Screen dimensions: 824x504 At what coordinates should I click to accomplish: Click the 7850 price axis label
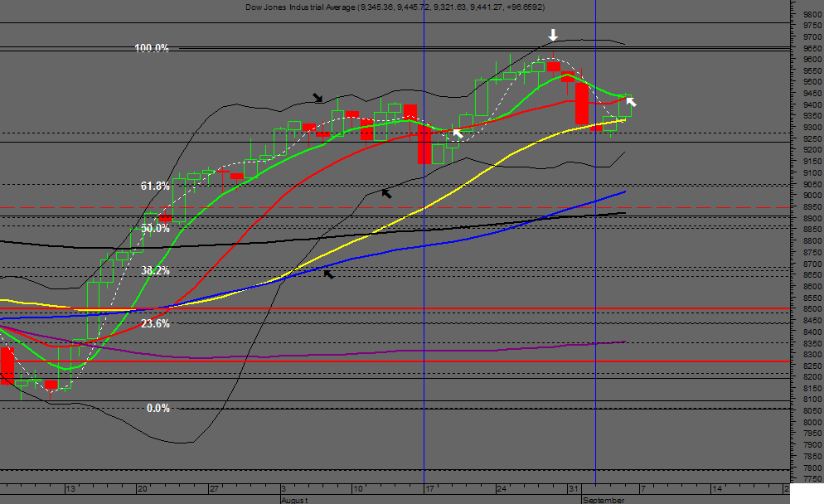click(x=813, y=456)
